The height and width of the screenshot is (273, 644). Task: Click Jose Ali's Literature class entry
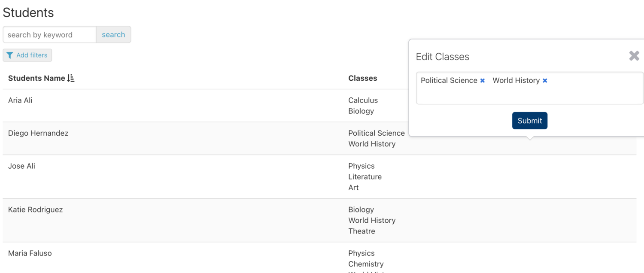click(x=365, y=177)
